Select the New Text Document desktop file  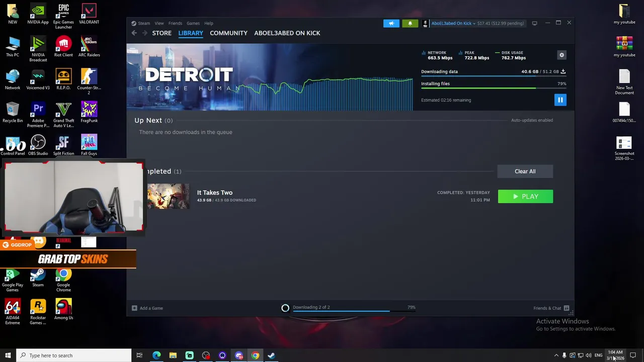624,82
